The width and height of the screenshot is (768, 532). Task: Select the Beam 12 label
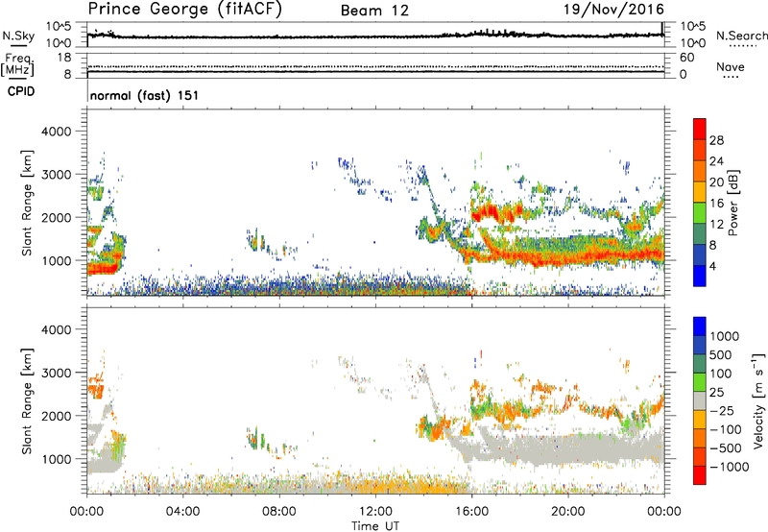[x=374, y=11]
